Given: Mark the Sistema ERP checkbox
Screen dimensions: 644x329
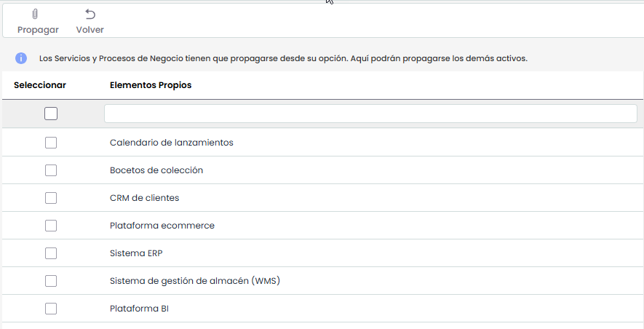Looking at the screenshot, I should point(51,253).
